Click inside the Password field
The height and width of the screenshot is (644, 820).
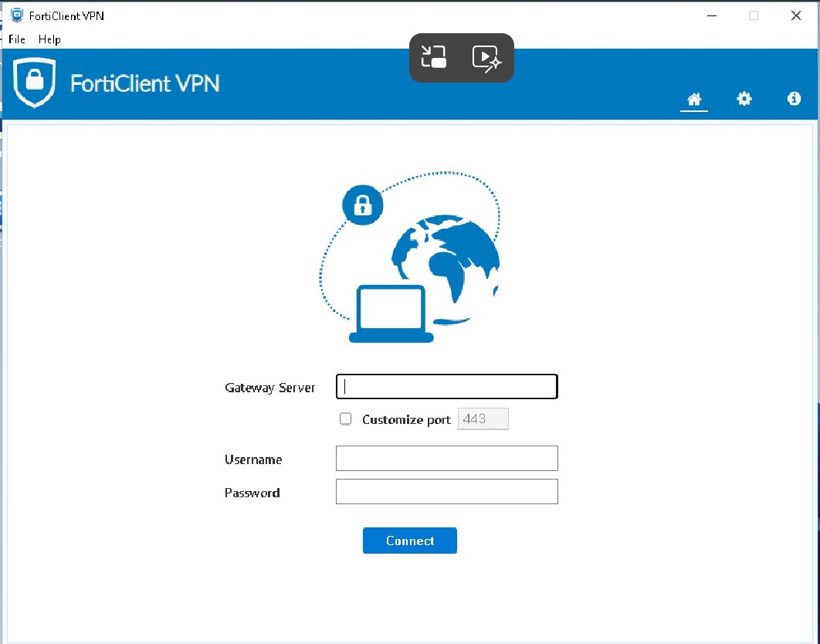click(446, 491)
